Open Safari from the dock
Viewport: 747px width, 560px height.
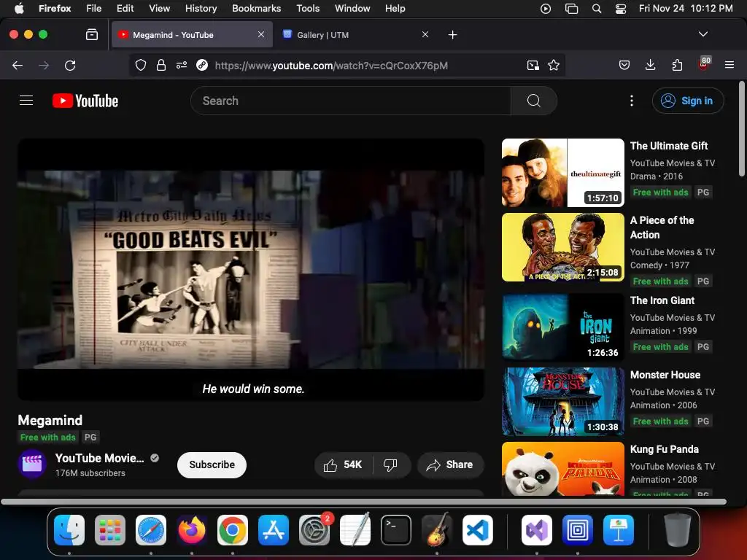pyautogui.click(x=150, y=530)
